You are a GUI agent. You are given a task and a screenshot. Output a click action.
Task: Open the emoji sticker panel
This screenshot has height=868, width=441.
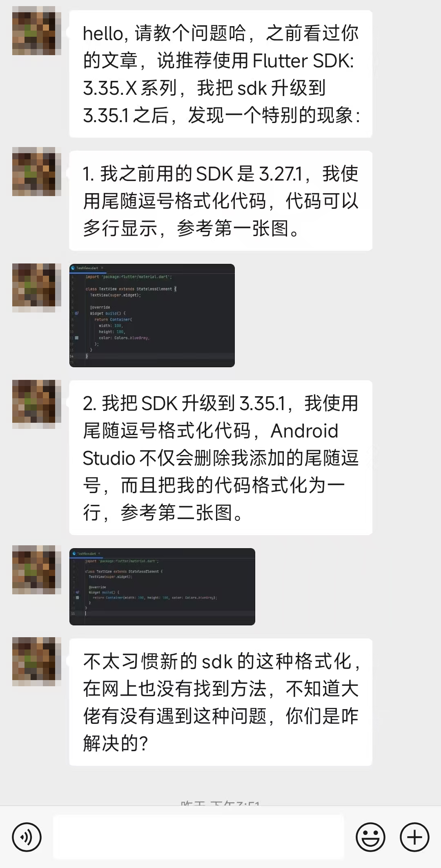pyautogui.click(x=370, y=837)
